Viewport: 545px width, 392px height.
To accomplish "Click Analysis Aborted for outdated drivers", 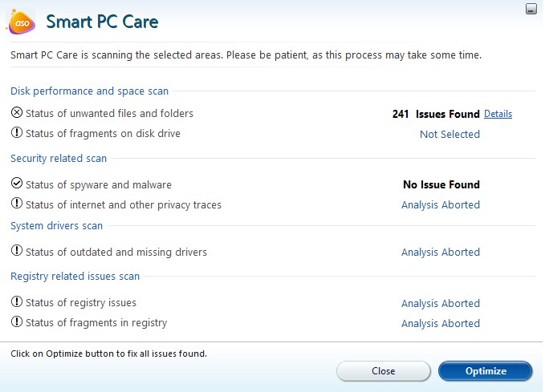I will tap(441, 253).
